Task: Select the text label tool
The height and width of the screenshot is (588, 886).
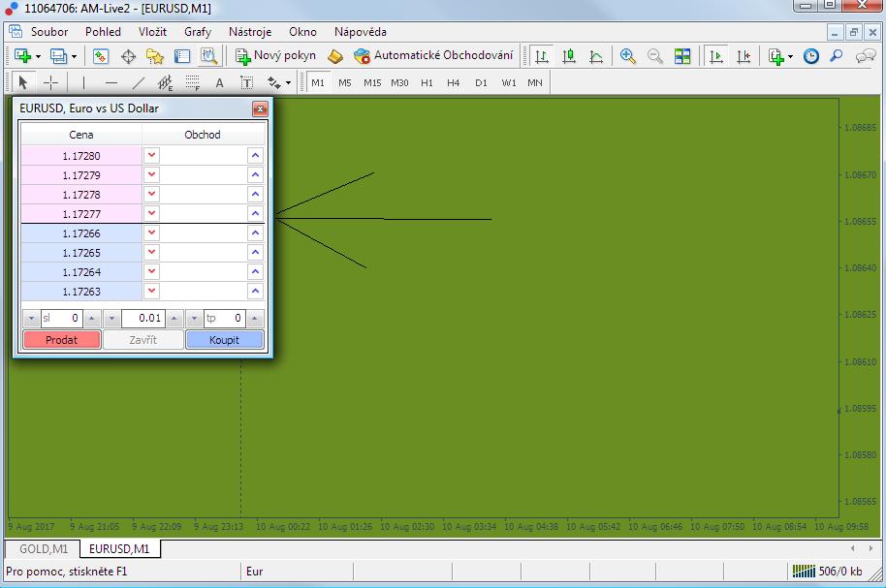Action: tap(247, 83)
